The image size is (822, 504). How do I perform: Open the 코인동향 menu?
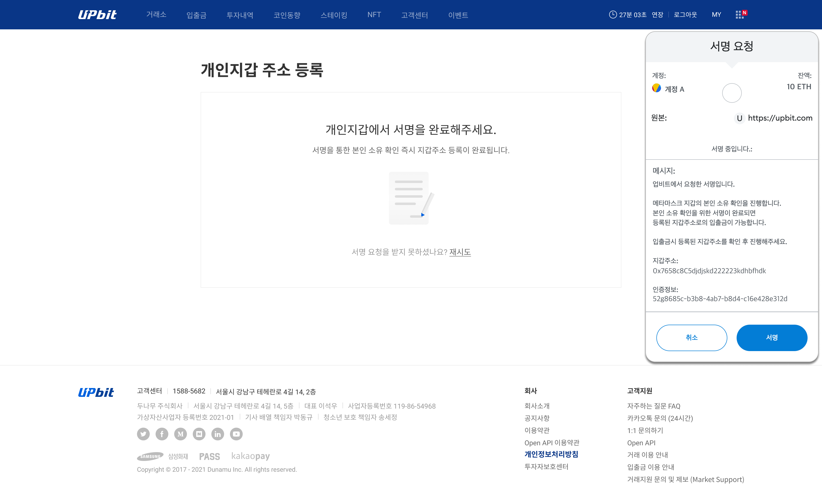click(287, 15)
